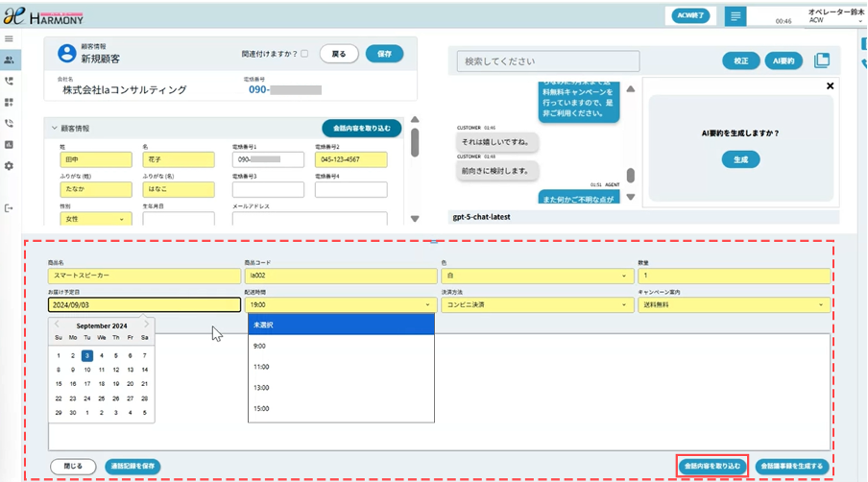Select September 30 in calendar
Viewport: 868px width, 482px height.
pos(73,413)
